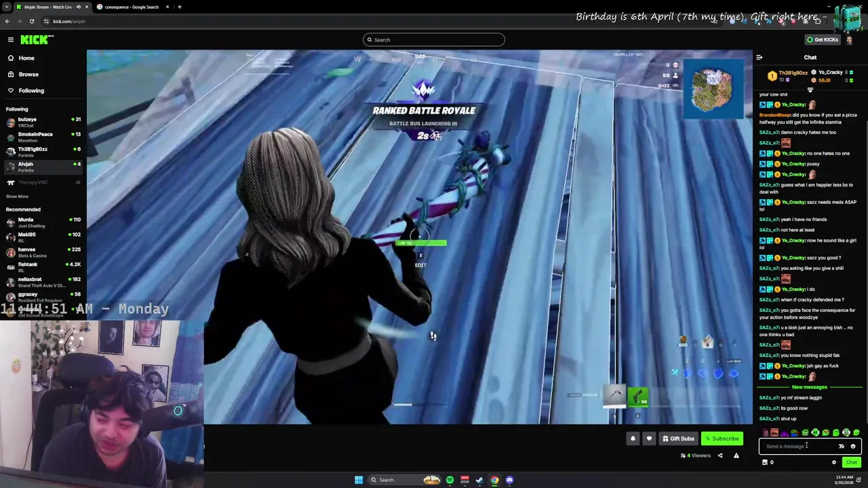Click the Get KICKs button

[823, 40]
